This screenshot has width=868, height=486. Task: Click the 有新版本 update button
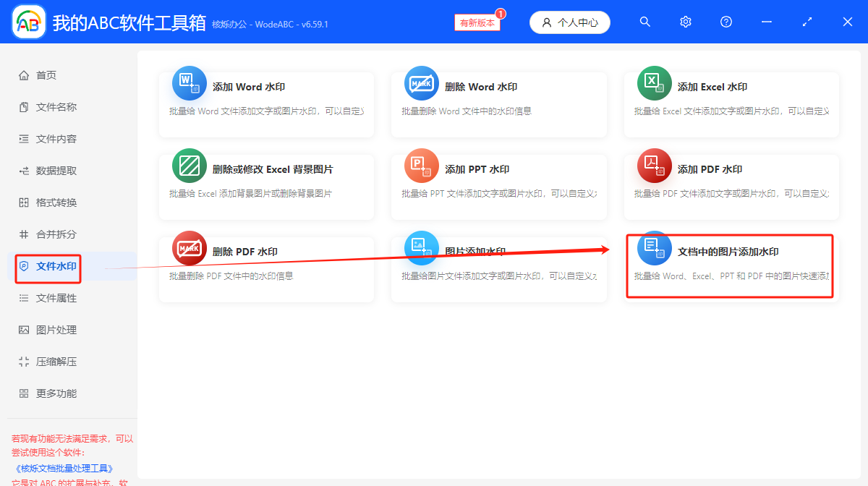pos(477,22)
